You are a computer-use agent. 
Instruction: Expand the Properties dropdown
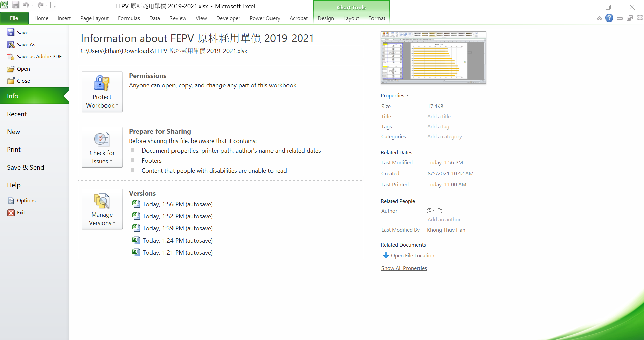tap(395, 95)
